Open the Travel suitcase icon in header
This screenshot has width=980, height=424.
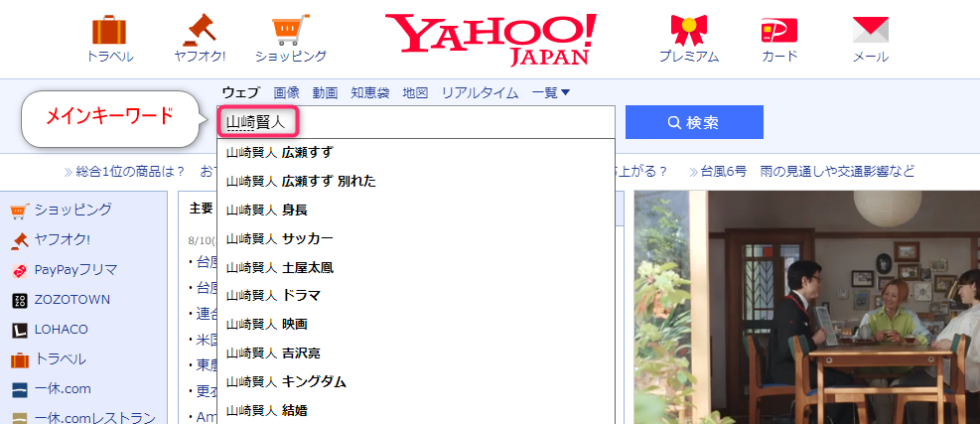click(109, 30)
